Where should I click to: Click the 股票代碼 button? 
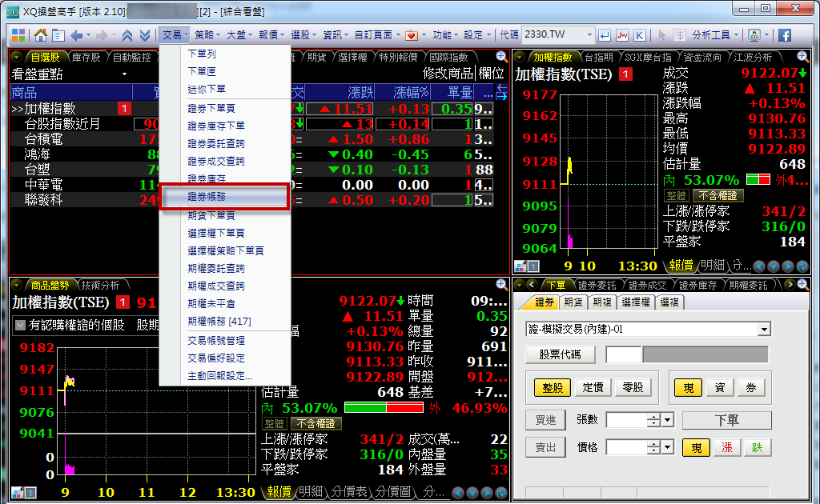coord(561,354)
